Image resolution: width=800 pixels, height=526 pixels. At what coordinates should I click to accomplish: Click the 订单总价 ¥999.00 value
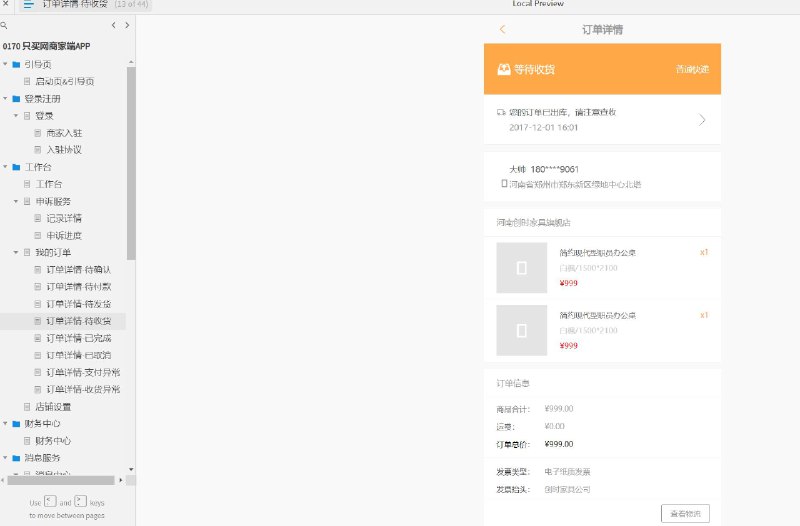click(x=559, y=444)
